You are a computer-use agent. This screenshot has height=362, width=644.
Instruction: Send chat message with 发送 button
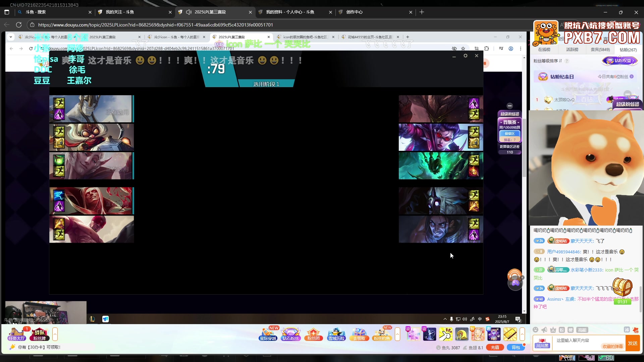click(633, 343)
